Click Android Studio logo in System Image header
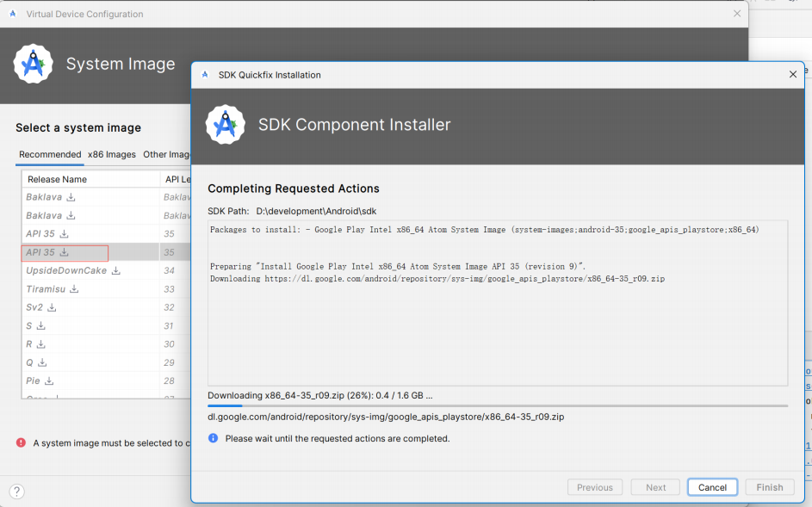The width and height of the screenshot is (812, 507). [x=33, y=64]
